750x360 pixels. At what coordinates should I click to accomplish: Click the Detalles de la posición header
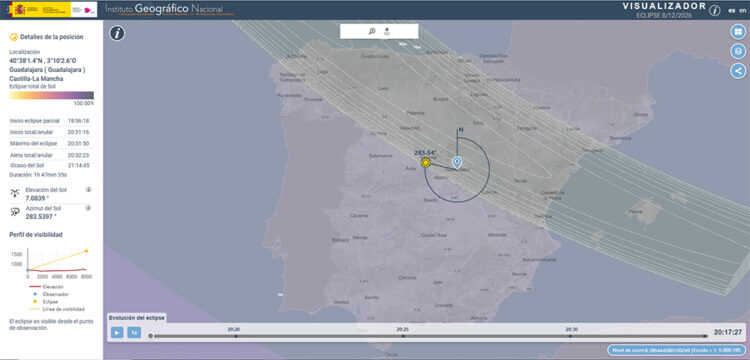52,37
